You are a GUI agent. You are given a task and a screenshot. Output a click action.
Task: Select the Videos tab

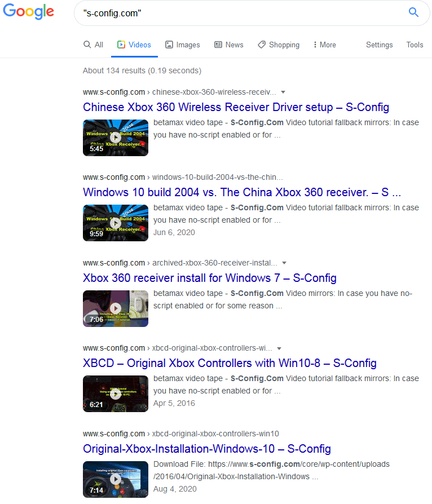coord(134,45)
